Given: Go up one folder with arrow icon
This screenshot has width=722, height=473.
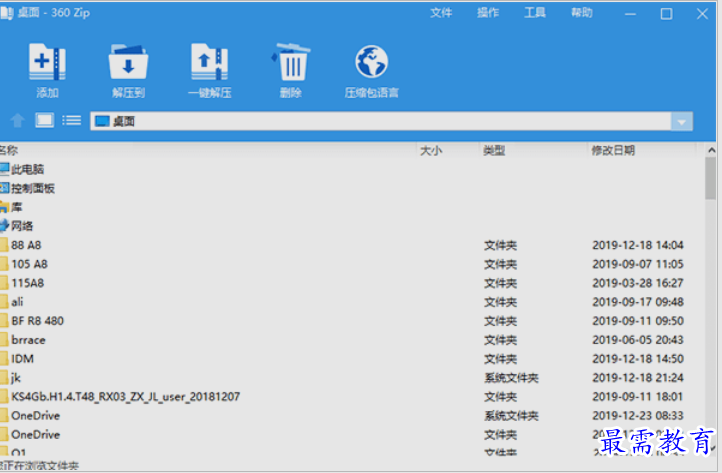Looking at the screenshot, I should [x=17, y=121].
